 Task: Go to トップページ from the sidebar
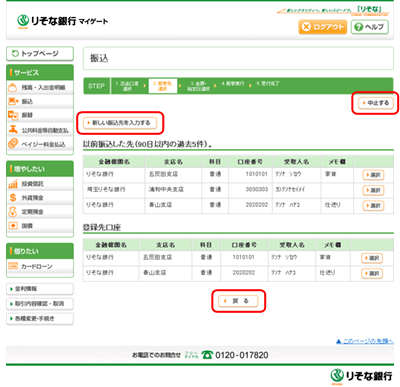(40, 53)
